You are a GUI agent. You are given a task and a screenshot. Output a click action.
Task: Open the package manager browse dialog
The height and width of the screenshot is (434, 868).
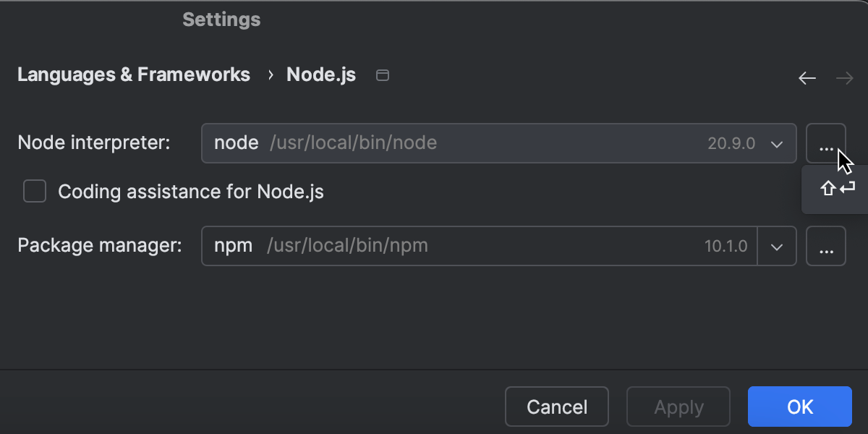coord(826,246)
